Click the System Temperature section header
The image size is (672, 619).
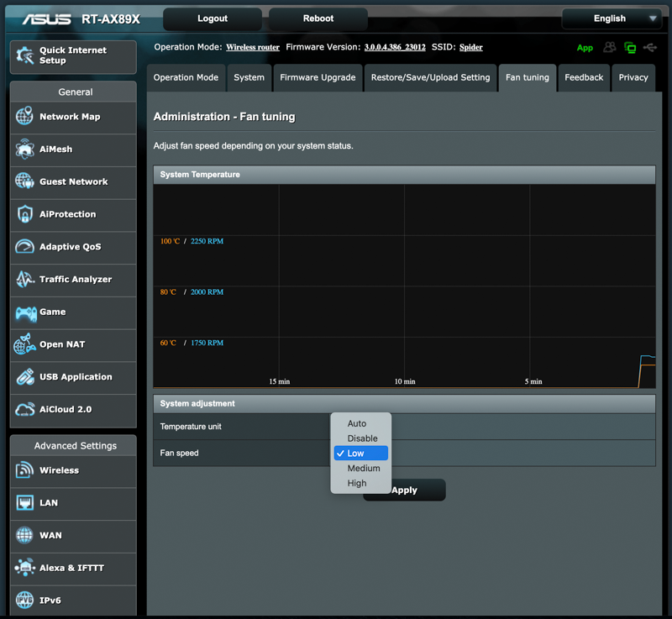point(404,175)
